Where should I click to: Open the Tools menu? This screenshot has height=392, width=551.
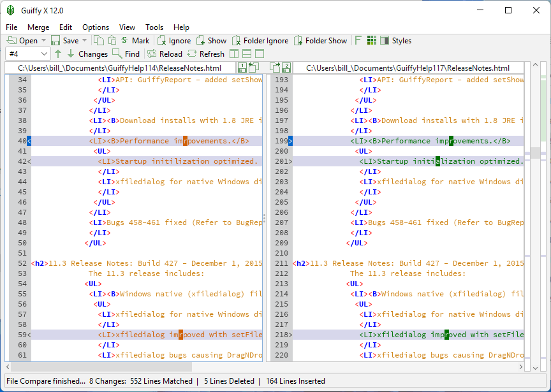pos(154,27)
